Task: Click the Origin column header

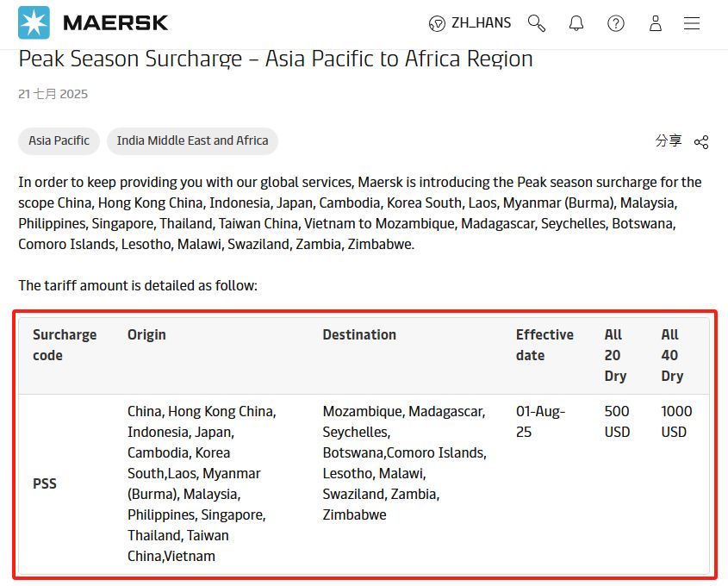Action: coord(146,334)
